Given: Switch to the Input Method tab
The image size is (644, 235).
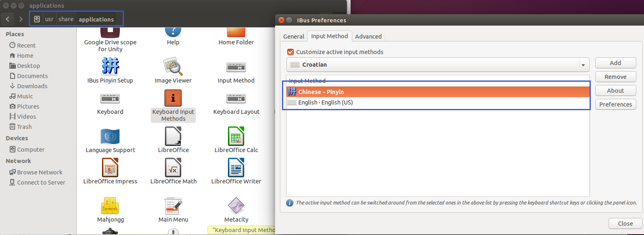Looking at the screenshot, I should coord(330,36).
